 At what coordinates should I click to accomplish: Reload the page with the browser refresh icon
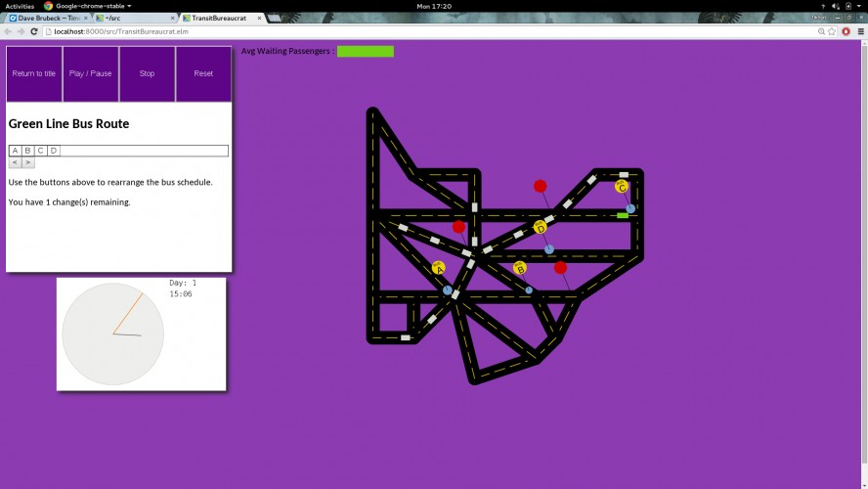tap(34, 31)
